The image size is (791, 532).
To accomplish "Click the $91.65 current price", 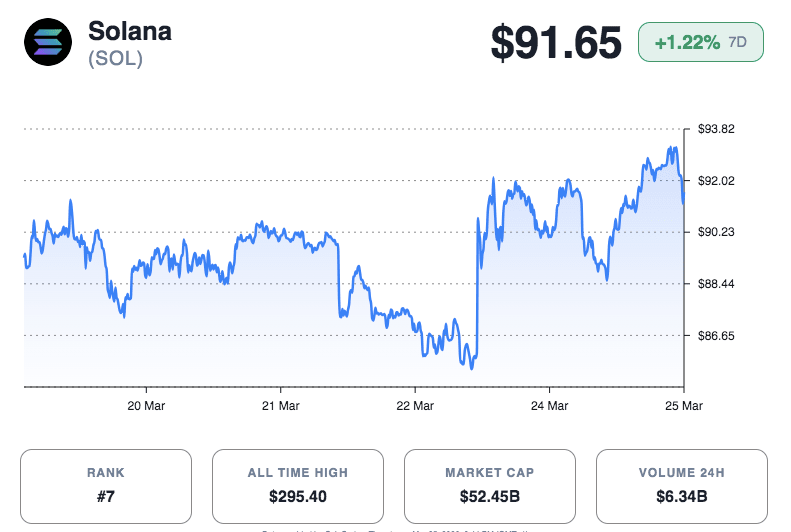I will [x=556, y=43].
